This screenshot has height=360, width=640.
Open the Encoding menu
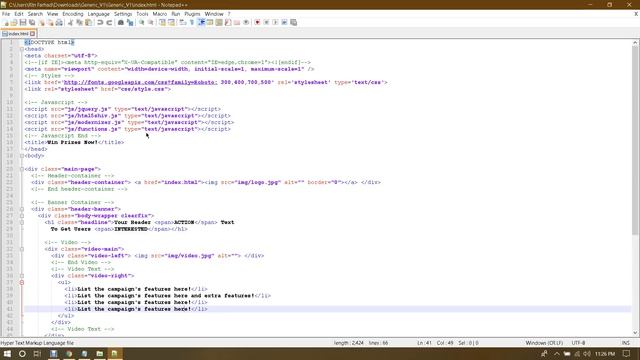point(73,14)
